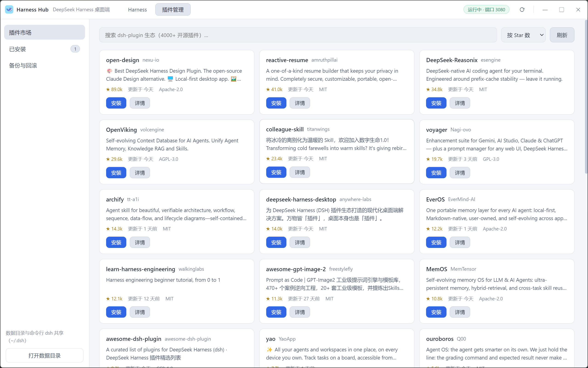View details of deepseek-harness-desktop
Viewport: 588px width, 368px height.
click(x=300, y=242)
